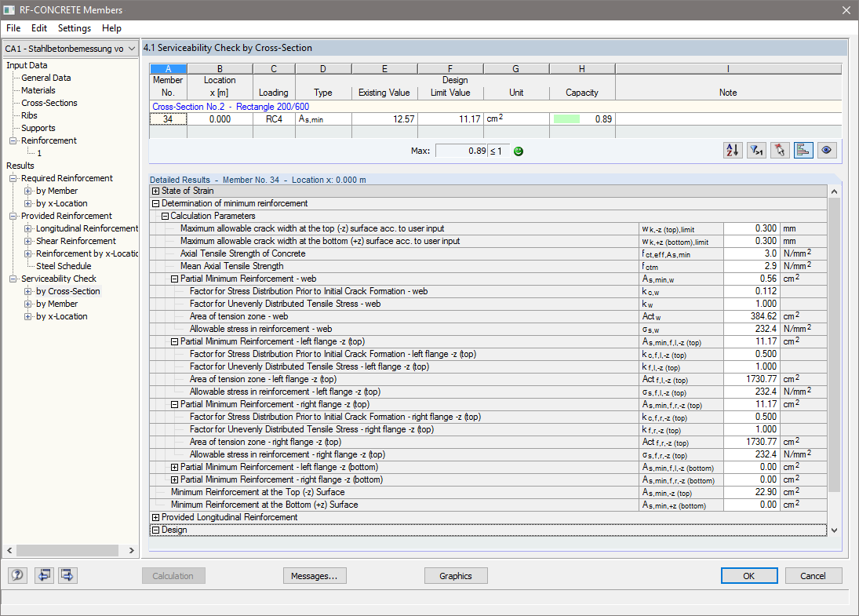This screenshot has height=616, width=859.
Task: Select Serviceability Check by x-Location
Action: coord(61,317)
